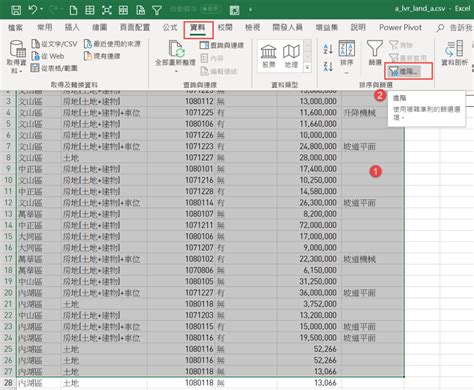Image resolution: width=474 pixels, height=390 pixels.
Task: Click the Filter funnel in the quick access toolbar
Action: [x=157, y=10]
